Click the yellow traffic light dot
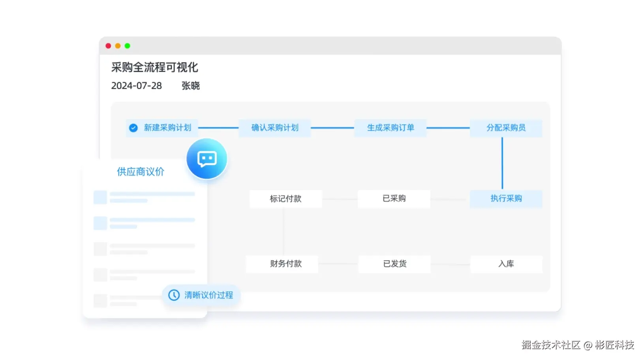The image size is (644, 360). (x=118, y=46)
